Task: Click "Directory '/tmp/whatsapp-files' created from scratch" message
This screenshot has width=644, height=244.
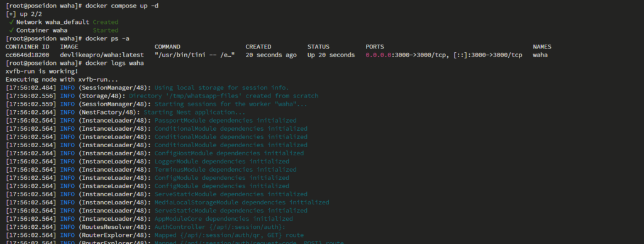Action: (224, 96)
